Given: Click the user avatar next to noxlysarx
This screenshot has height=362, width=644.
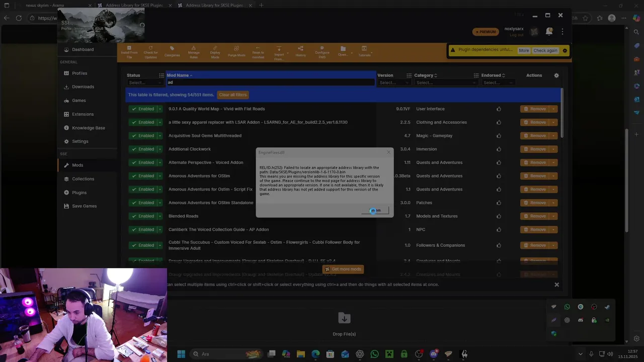Looking at the screenshot, I should pos(534,32).
